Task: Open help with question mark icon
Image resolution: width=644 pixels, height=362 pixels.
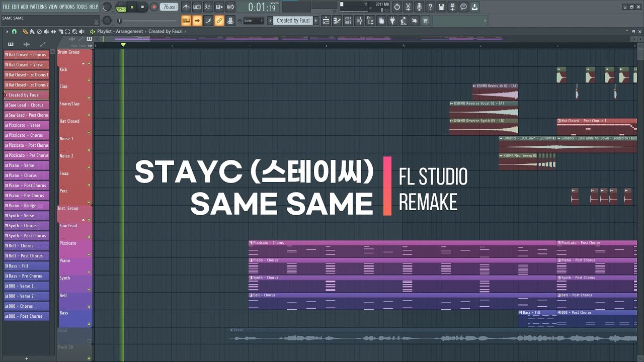Action: (430, 7)
